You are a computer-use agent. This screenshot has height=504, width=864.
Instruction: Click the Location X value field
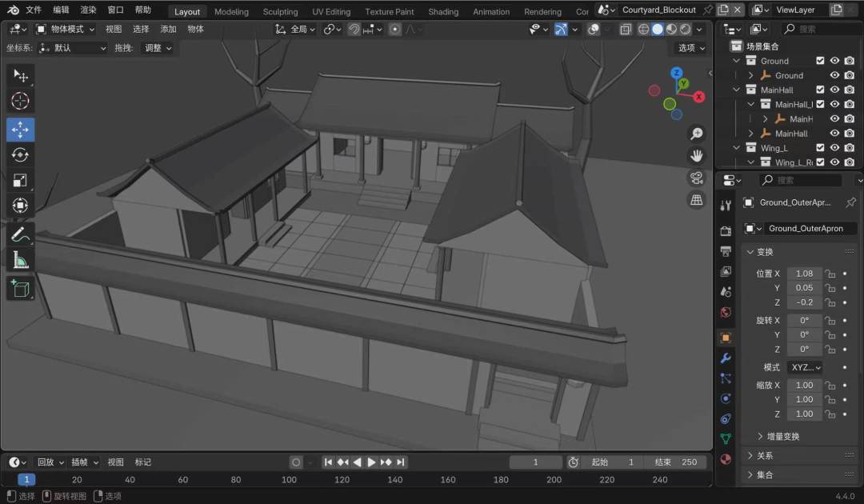[x=805, y=274]
